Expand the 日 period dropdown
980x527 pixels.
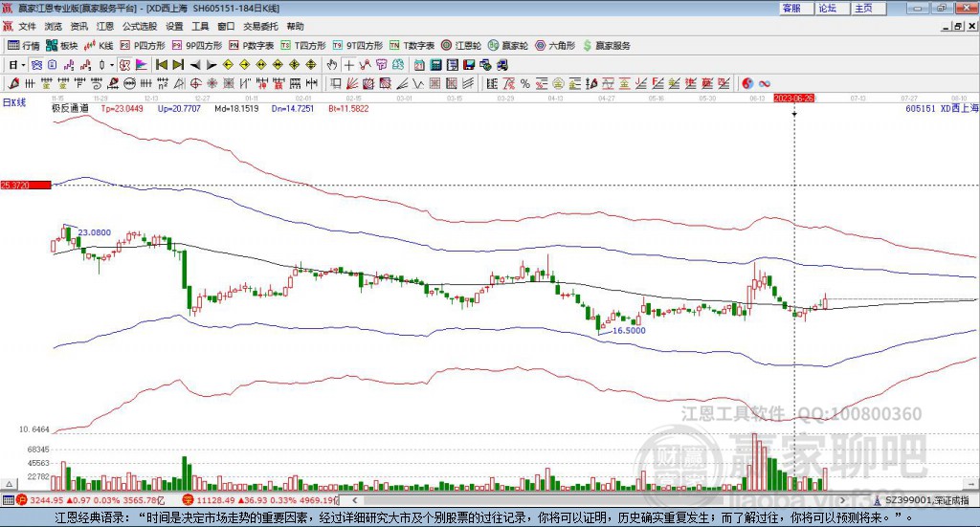click(23, 65)
